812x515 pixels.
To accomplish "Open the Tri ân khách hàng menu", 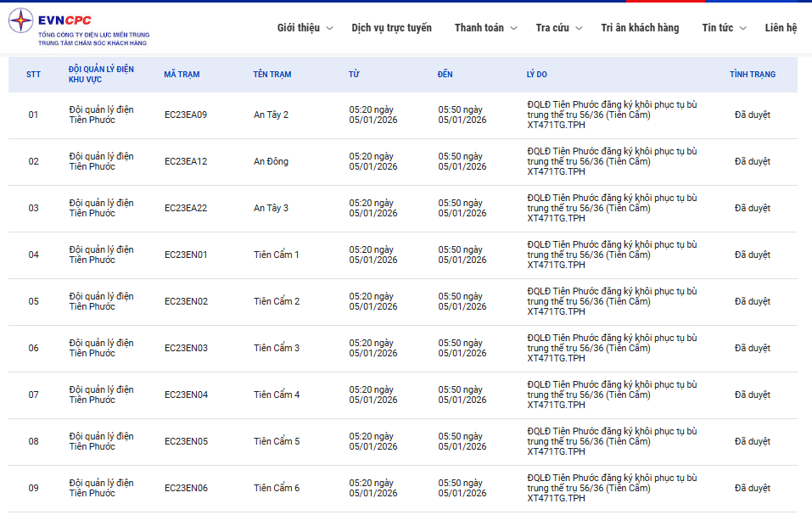I will click(640, 28).
